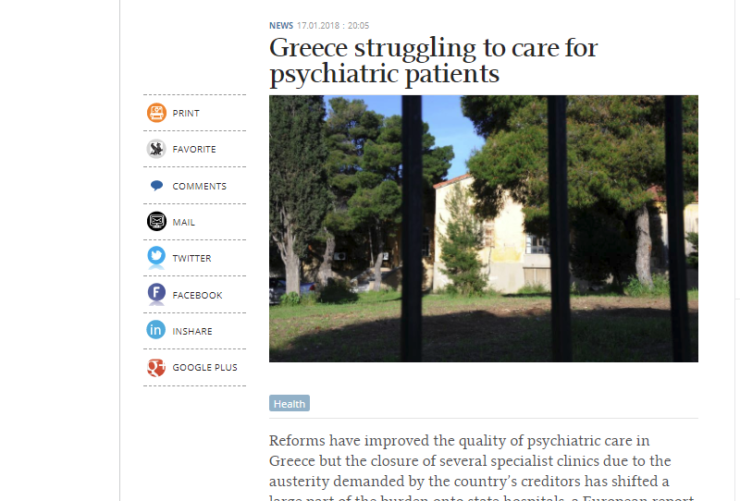Share via the Twitter bird icon
This screenshot has width=740, height=501.
(x=156, y=258)
